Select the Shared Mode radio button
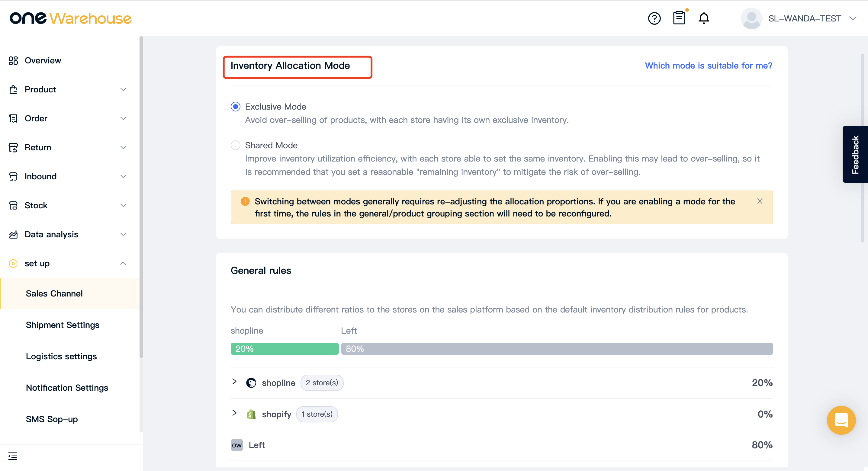The height and width of the screenshot is (471, 868). [236, 145]
